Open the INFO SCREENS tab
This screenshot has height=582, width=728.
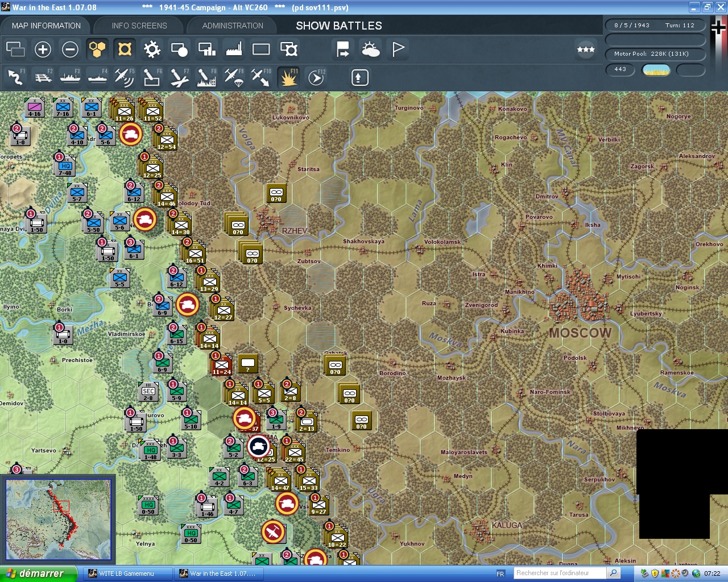tap(139, 26)
